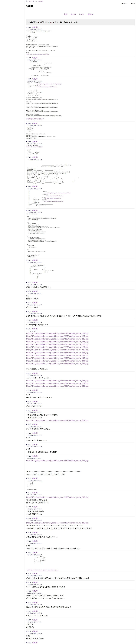Image resolution: width=138 pixels, height=644 pixels.
Task: Go to 次100 posts link
Action: click(82, 14)
